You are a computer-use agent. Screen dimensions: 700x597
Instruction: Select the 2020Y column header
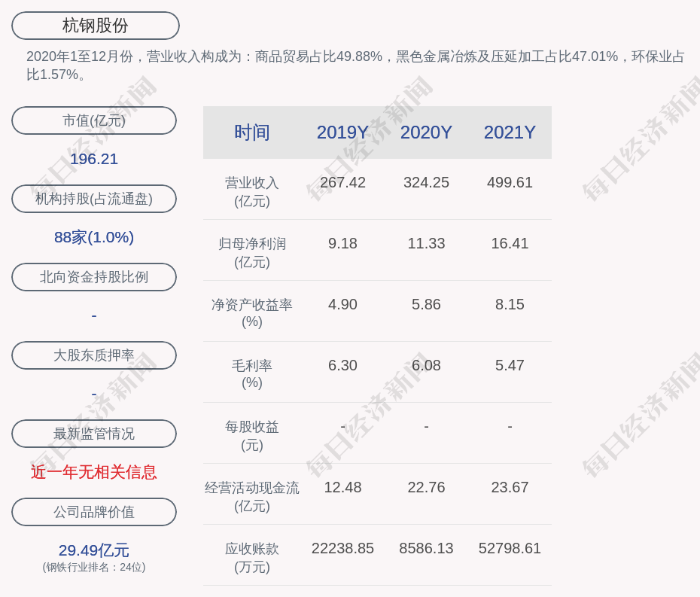pyautogui.click(x=426, y=132)
